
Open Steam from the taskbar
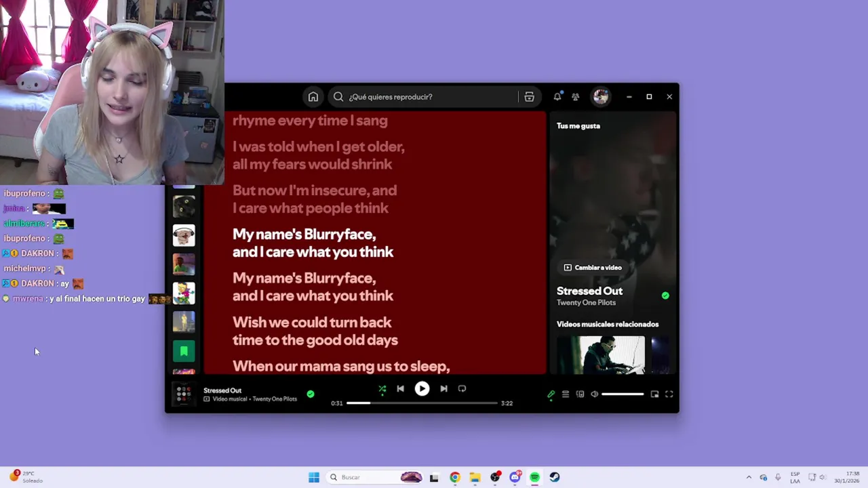point(555,477)
